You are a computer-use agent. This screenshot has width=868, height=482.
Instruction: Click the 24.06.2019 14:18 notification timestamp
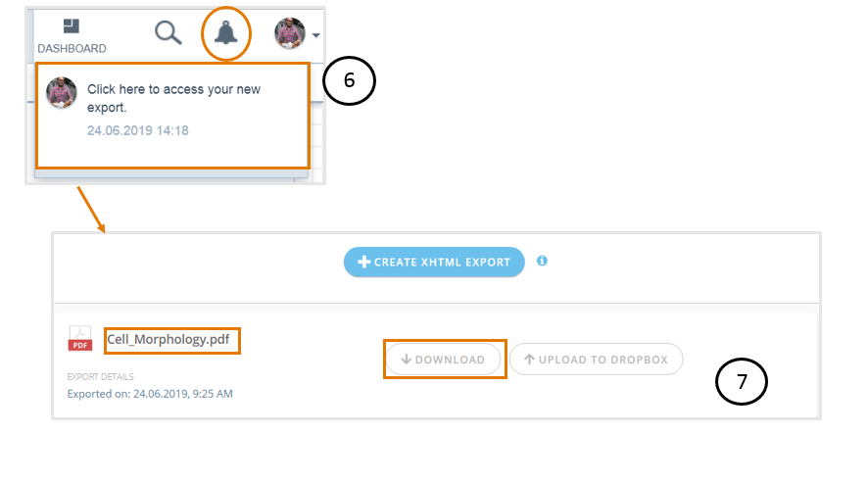[x=138, y=130]
